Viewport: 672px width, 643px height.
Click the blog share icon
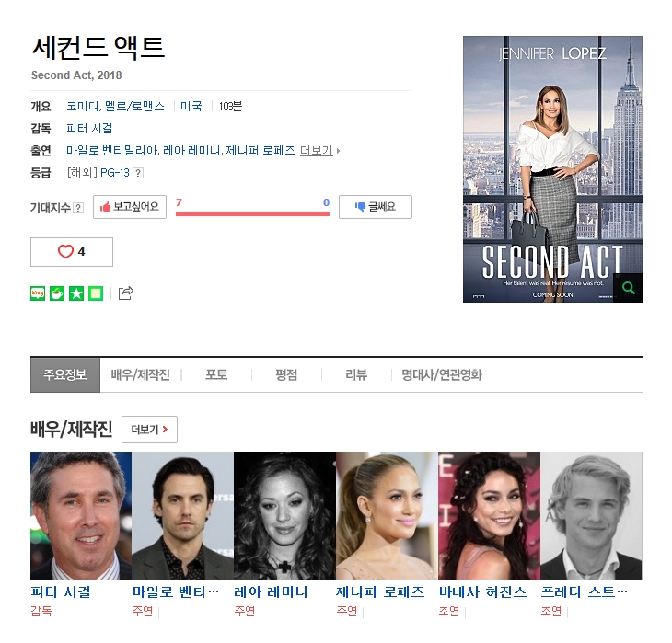[38, 293]
